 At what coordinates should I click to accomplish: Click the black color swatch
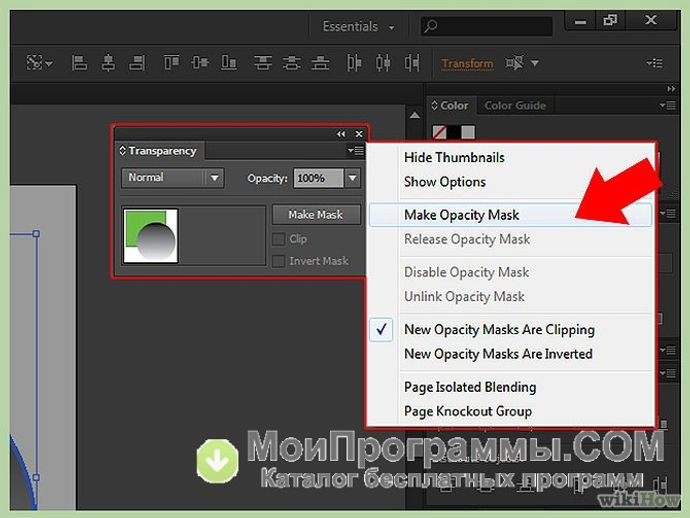[x=453, y=132]
